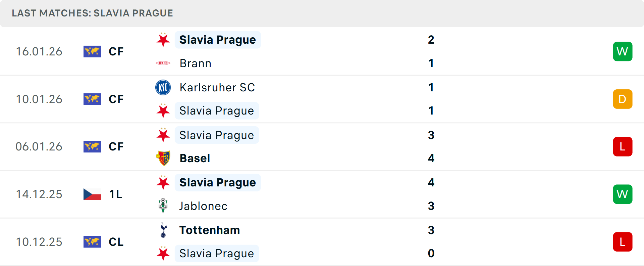Click the Karlsruher SC crest icon

pos(163,87)
